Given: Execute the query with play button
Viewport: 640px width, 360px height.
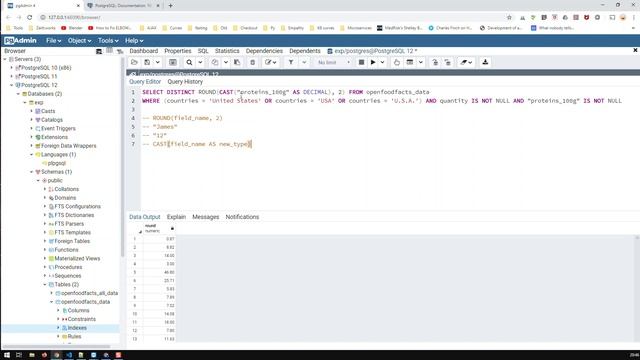Looking at the screenshot, I should 373,62.
